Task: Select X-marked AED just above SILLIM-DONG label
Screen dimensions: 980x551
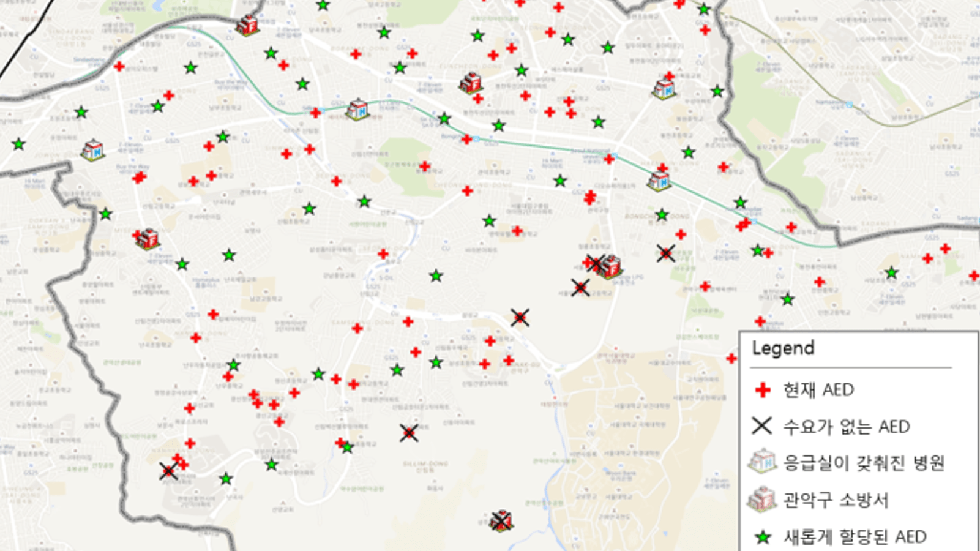Action: pos(409,433)
